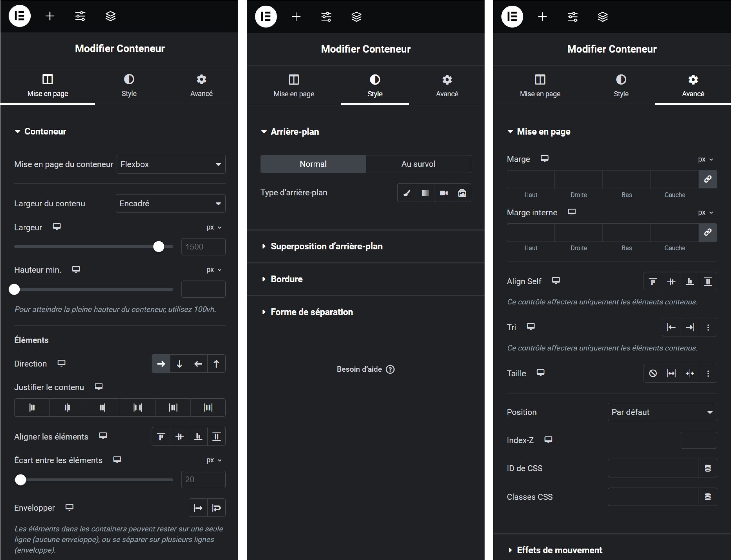The height and width of the screenshot is (560, 731).
Task: Set direction to reversed column with up arrow
Action: tap(216, 364)
